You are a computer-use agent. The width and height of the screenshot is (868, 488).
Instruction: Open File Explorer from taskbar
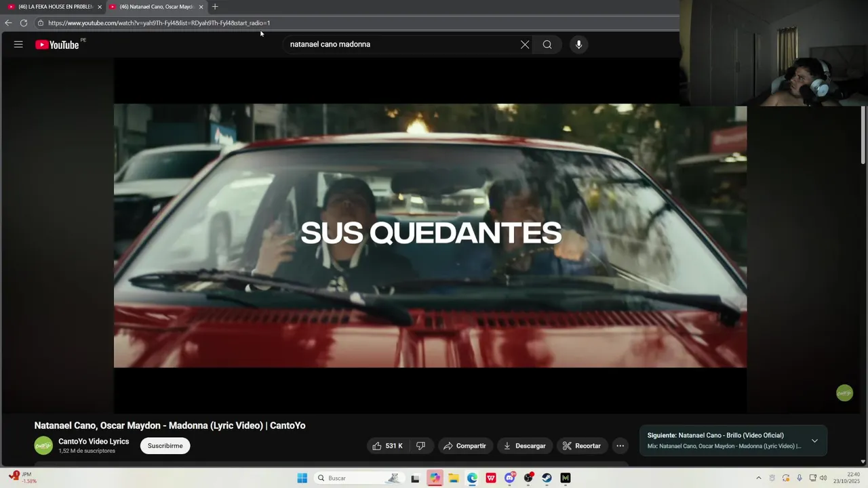pyautogui.click(x=454, y=478)
